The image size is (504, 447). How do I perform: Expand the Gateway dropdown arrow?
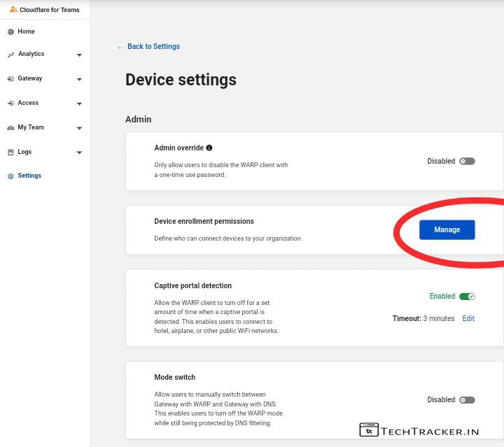(79, 80)
